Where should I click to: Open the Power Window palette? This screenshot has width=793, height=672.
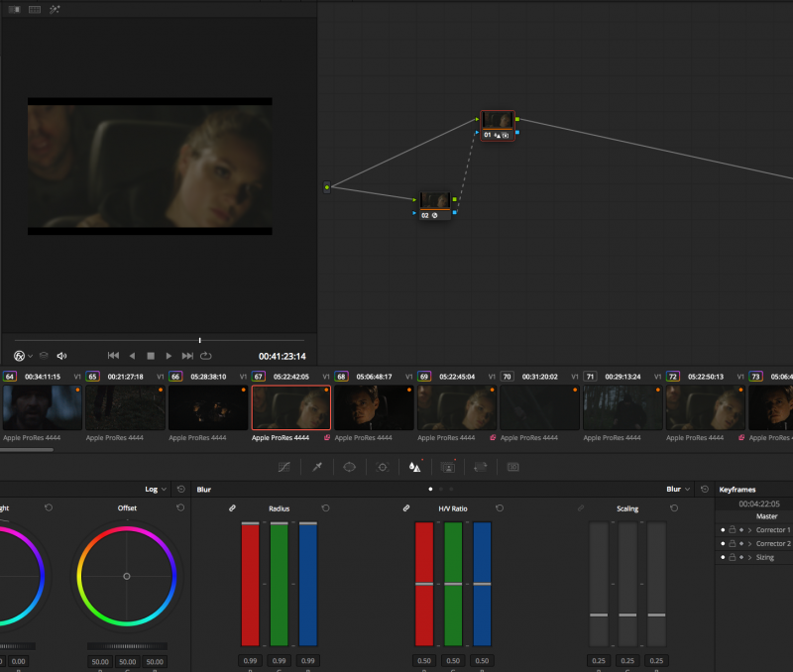pyautogui.click(x=349, y=466)
